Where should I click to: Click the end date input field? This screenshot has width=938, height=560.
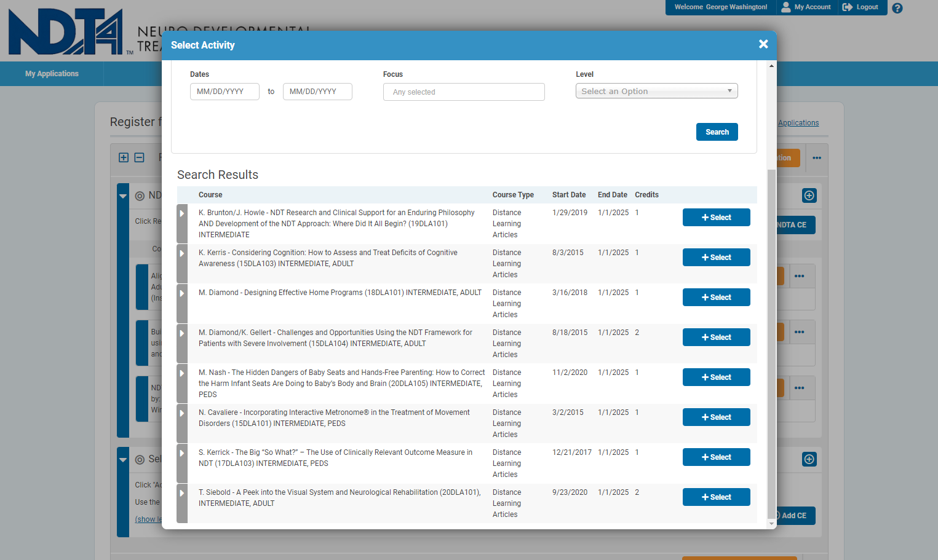click(317, 92)
